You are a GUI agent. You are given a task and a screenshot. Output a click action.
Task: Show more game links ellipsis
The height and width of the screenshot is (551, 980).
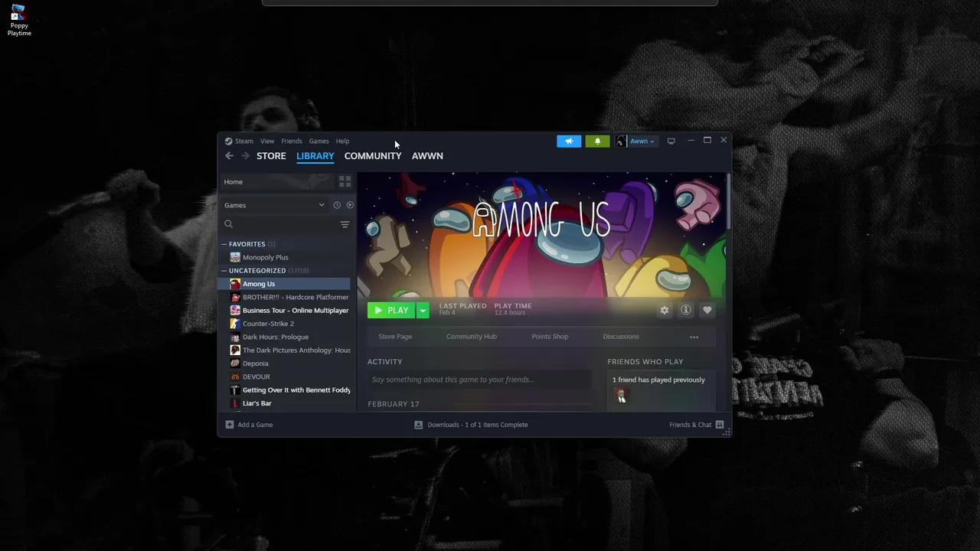tap(694, 337)
